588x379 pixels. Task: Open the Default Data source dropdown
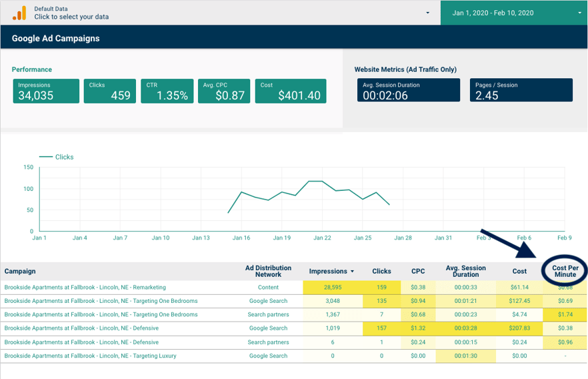427,13
